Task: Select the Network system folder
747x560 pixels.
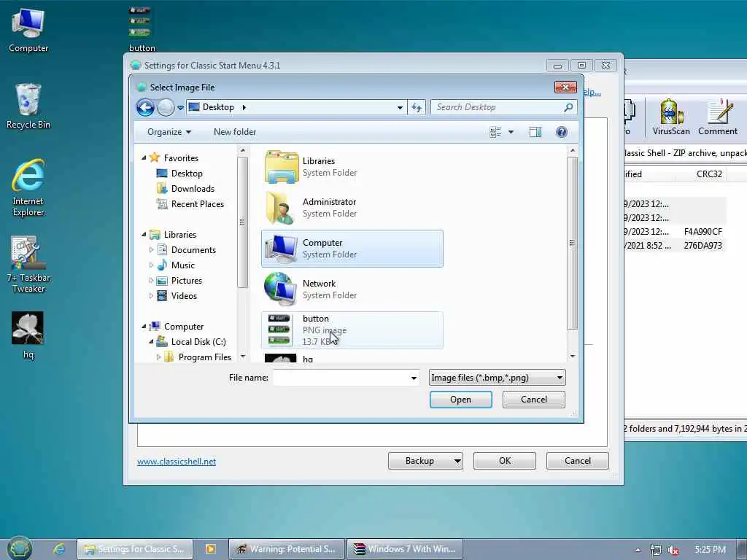Action: (352, 289)
